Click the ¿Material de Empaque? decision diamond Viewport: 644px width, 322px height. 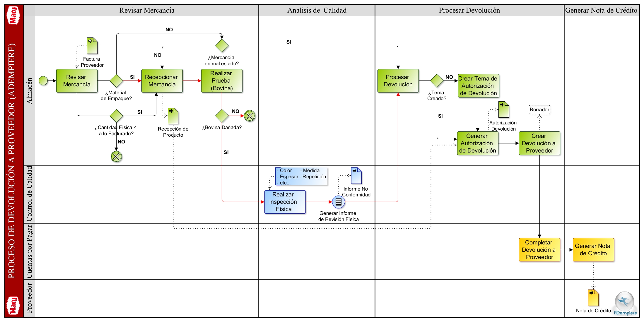(116, 80)
